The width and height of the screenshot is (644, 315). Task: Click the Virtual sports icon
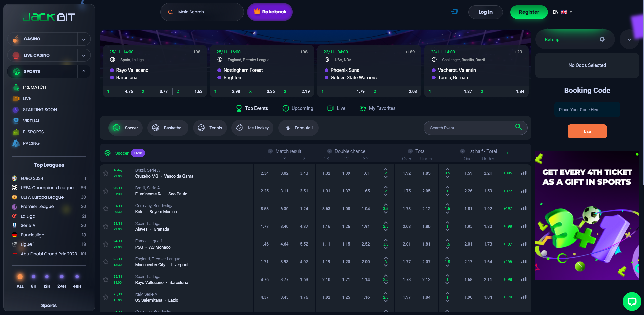[16, 121]
